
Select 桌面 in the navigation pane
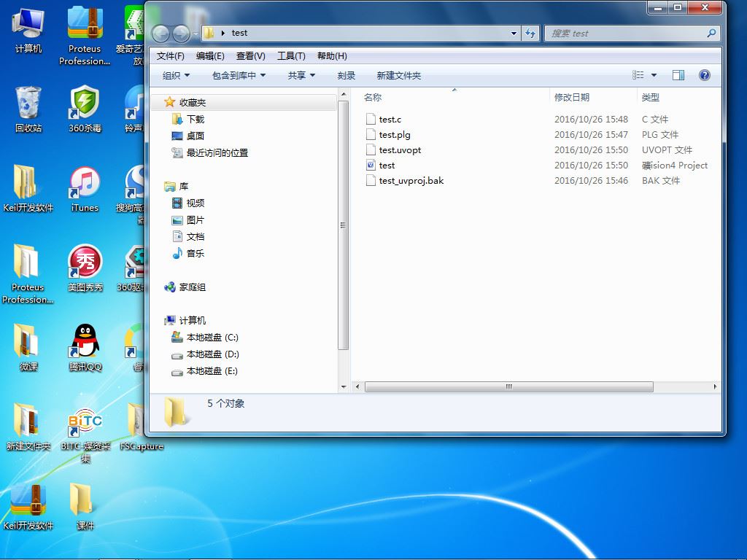(196, 136)
